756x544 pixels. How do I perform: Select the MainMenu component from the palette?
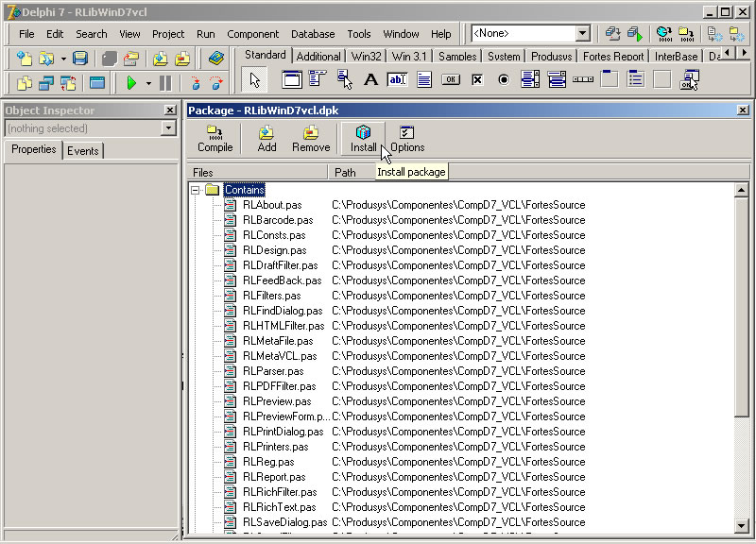pos(318,79)
